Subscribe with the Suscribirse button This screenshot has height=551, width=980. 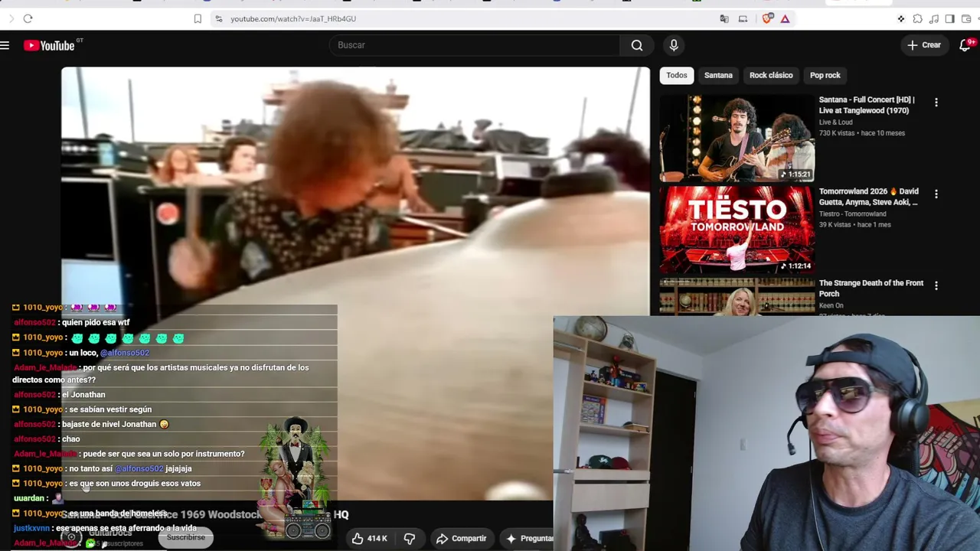[186, 537]
